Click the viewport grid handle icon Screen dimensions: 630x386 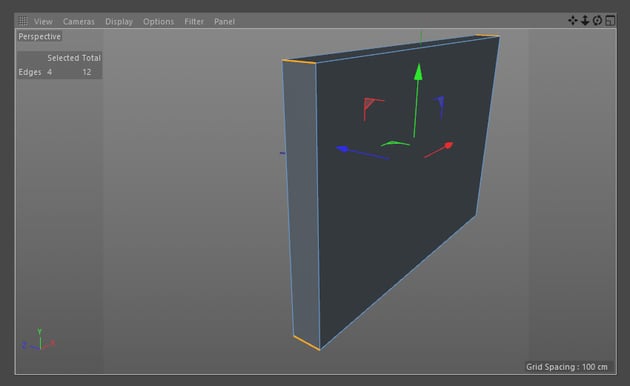tap(23, 21)
